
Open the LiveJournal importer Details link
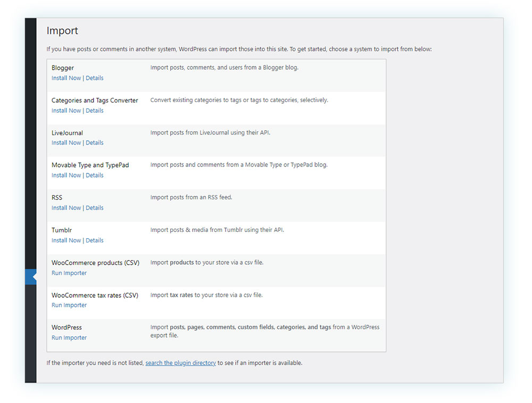click(x=94, y=142)
